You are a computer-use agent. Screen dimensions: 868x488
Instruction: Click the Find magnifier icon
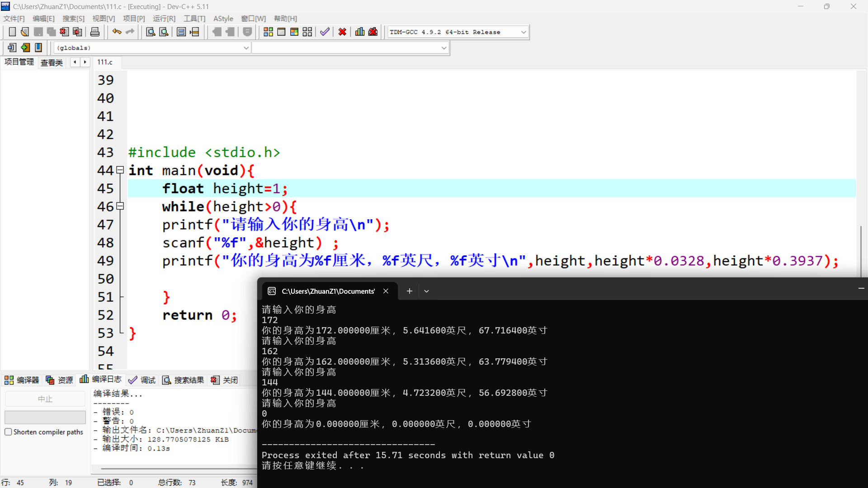[151, 32]
